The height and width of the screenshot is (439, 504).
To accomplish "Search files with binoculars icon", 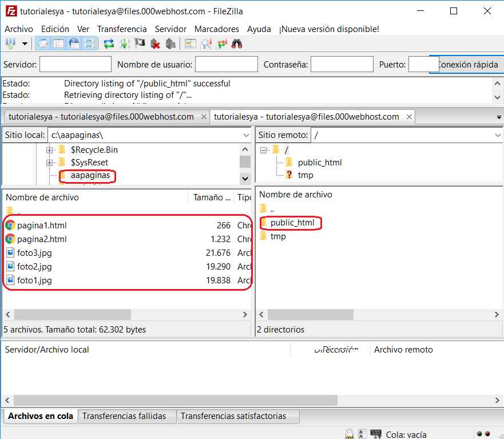I will [237, 43].
